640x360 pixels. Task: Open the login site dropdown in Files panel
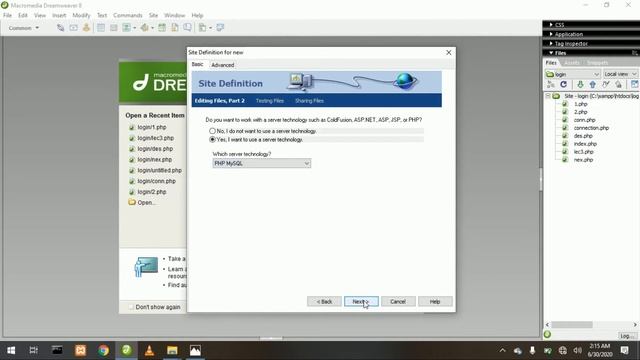pyautogui.click(x=573, y=74)
